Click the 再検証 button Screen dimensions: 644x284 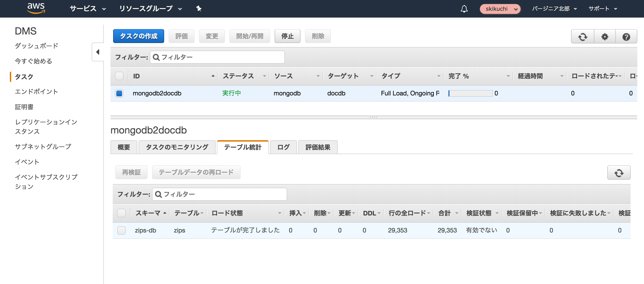131,172
